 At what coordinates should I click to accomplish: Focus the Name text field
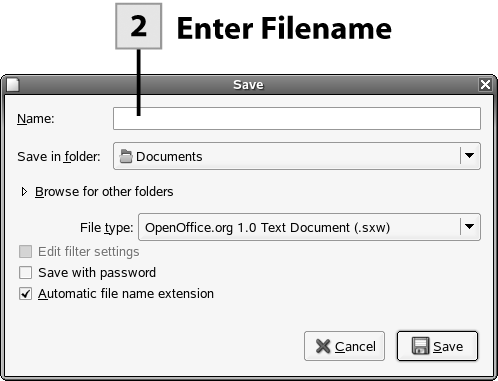click(x=297, y=119)
